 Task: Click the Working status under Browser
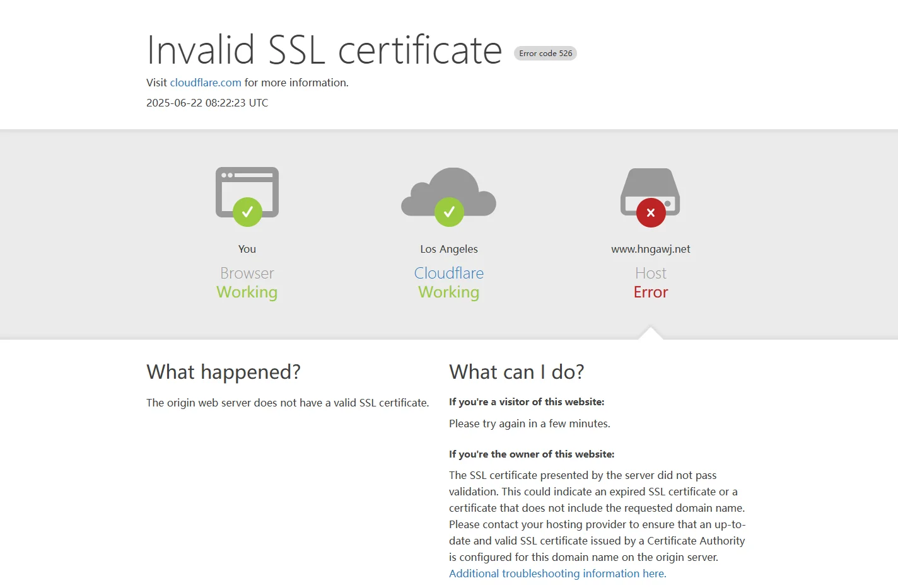click(247, 292)
